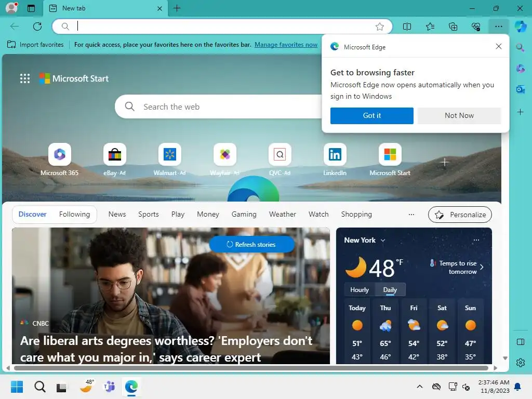Open the News category
This screenshot has height=399, width=532.
(117, 215)
